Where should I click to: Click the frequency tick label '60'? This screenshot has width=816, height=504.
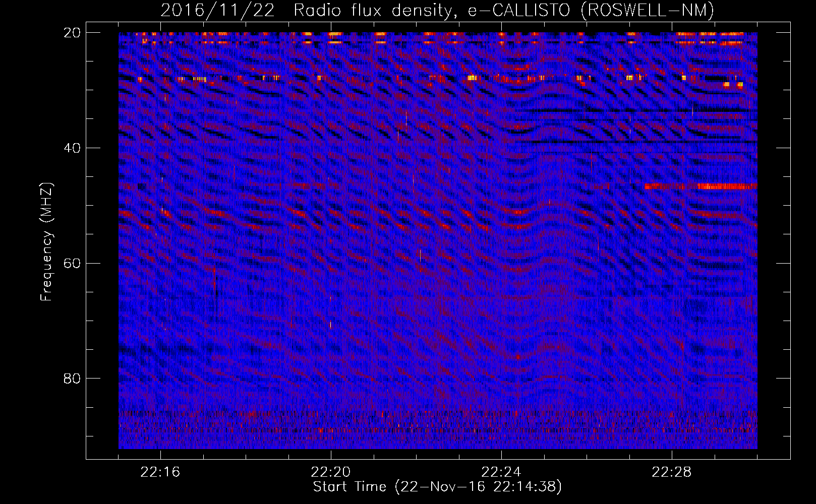tap(72, 263)
